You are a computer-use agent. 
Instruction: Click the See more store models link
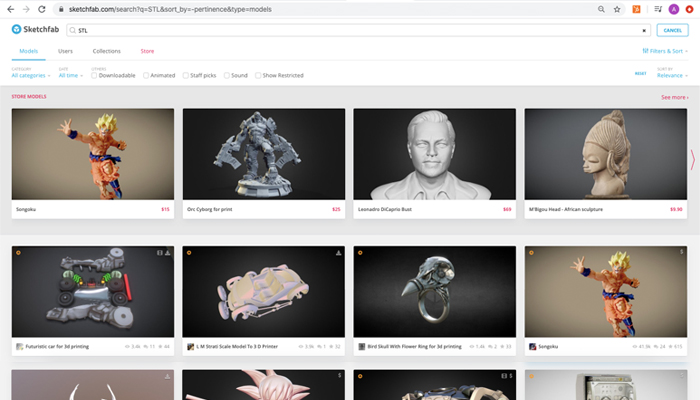click(675, 97)
